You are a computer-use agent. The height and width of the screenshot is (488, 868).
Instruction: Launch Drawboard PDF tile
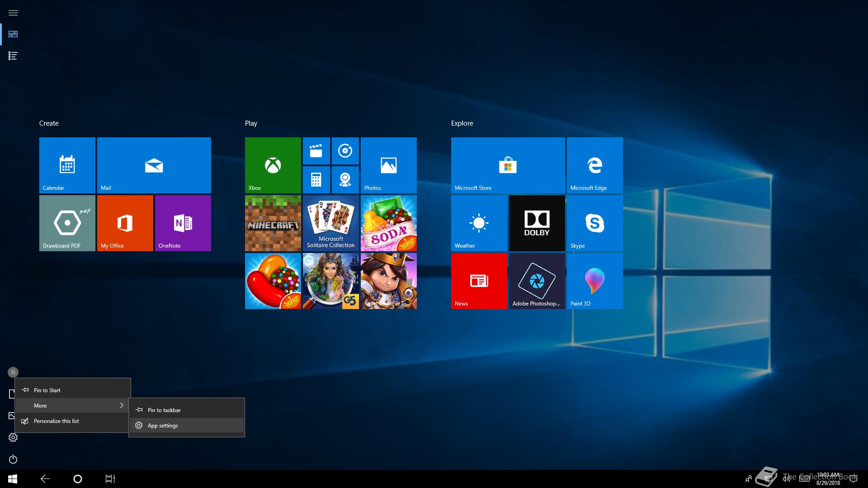[67, 223]
